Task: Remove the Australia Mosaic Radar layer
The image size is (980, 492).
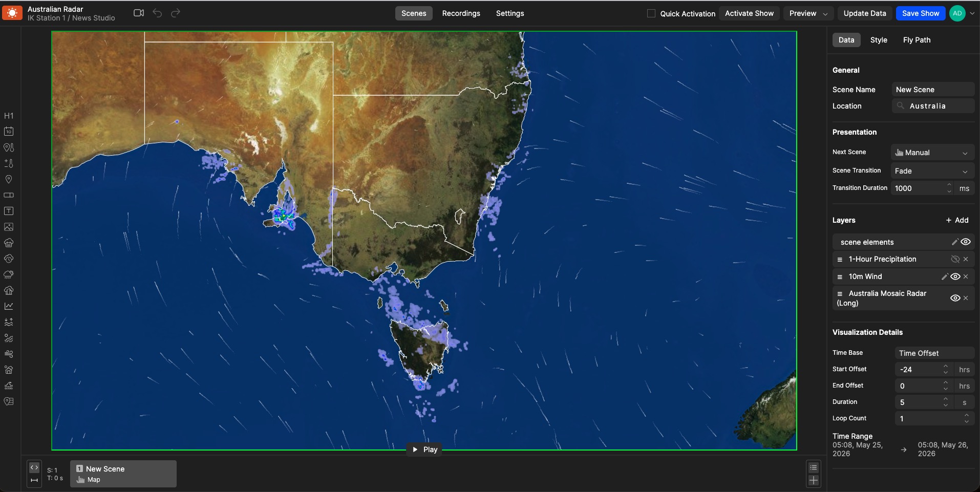Action: pyautogui.click(x=966, y=298)
